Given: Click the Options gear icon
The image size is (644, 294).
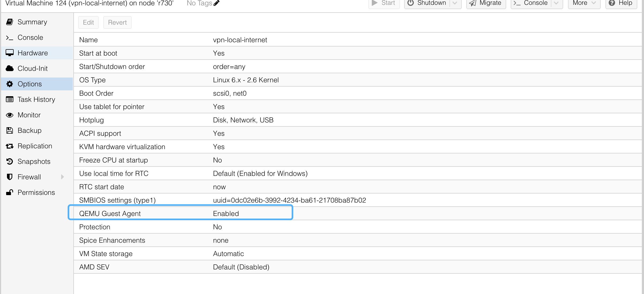Looking at the screenshot, I should 10,84.
